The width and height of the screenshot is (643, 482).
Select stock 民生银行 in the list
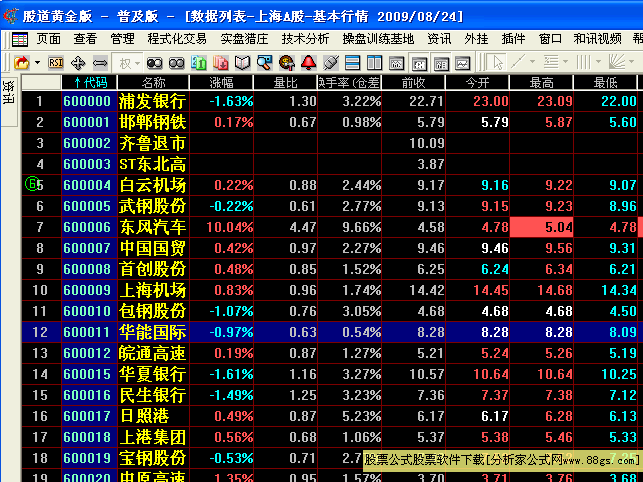[153, 395]
